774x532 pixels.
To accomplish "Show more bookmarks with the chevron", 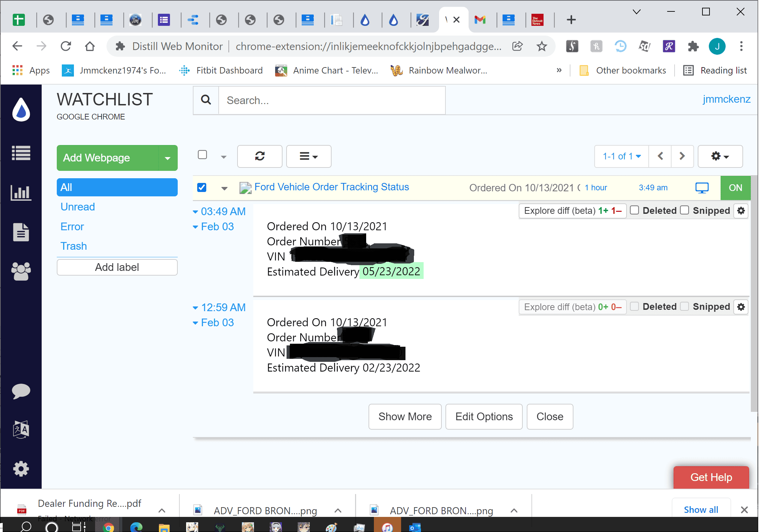I will click(x=559, y=70).
